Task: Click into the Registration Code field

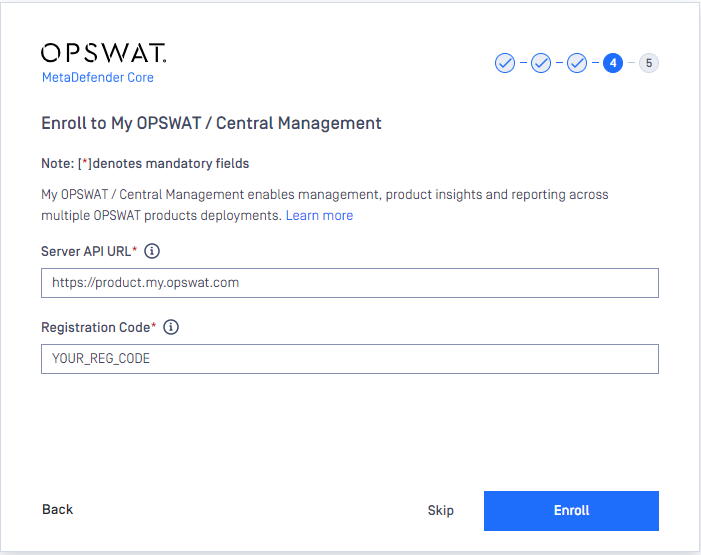Action: point(350,359)
